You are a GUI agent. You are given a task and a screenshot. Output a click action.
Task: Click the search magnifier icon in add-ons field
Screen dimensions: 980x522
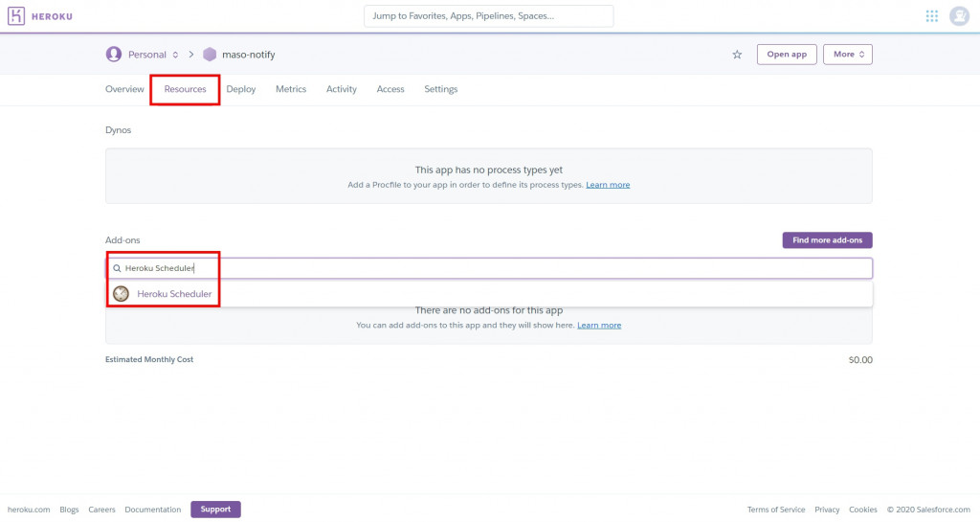[117, 268]
